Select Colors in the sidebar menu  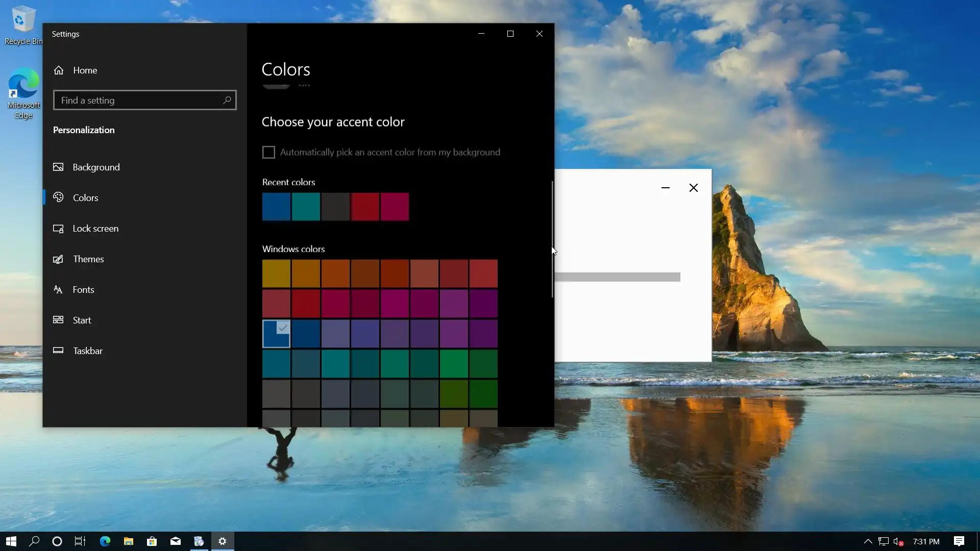[85, 198]
